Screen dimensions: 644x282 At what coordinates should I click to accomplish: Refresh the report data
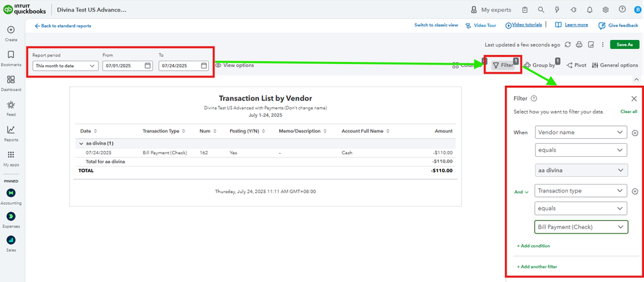pos(567,45)
